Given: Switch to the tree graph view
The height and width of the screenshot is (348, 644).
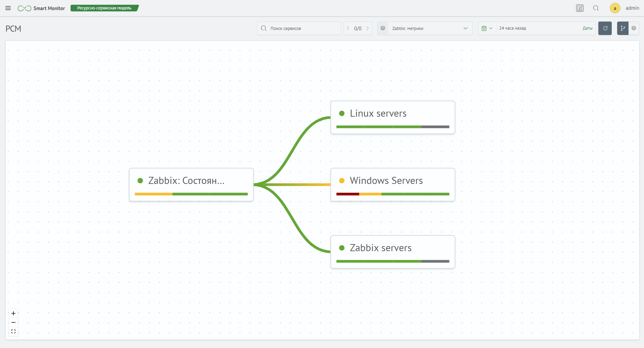Looking at the screenshot, I should pyautogui.click(x=622, y=28).
